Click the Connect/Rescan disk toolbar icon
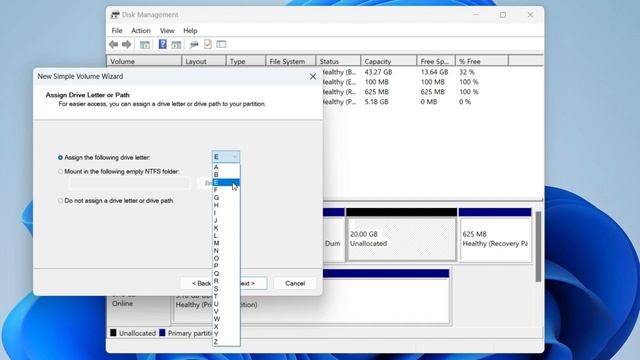This screenshot has width=640, height=360. click(x=194, y=44)
